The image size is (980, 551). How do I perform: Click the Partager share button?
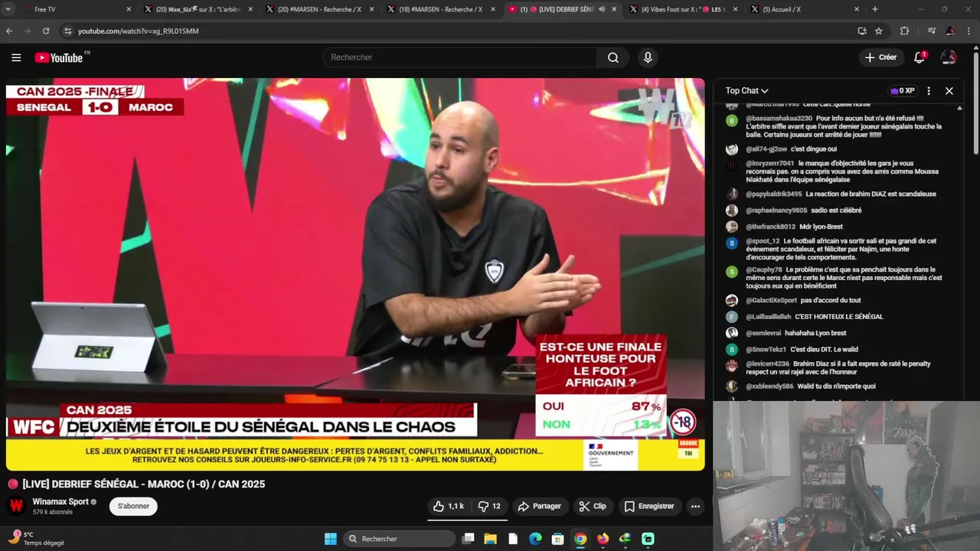coord(539,507)
